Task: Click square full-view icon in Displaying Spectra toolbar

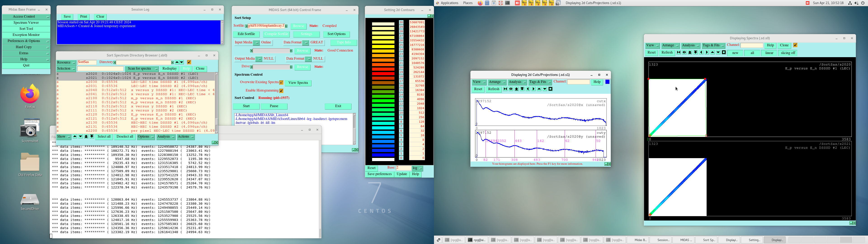Action: tap(724, 53)
